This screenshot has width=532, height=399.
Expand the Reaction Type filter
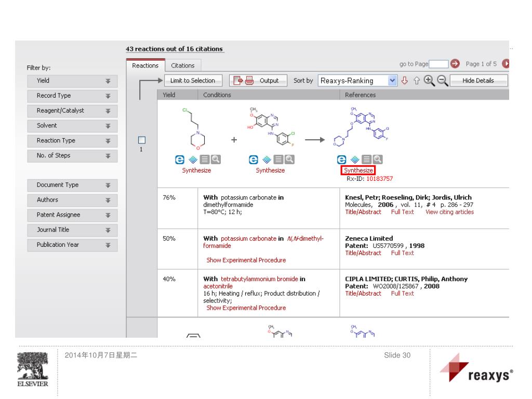pyautogui.click(x=72, y=140)
